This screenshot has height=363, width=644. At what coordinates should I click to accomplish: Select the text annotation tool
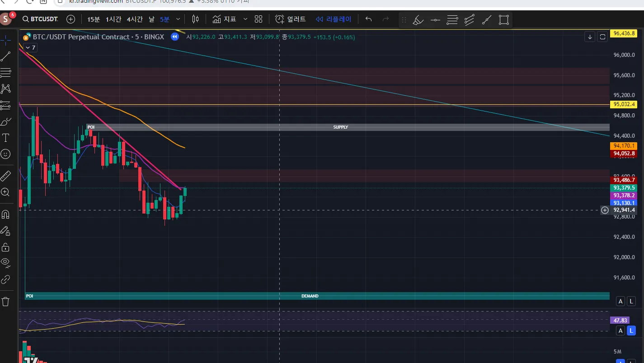[6, 138]
